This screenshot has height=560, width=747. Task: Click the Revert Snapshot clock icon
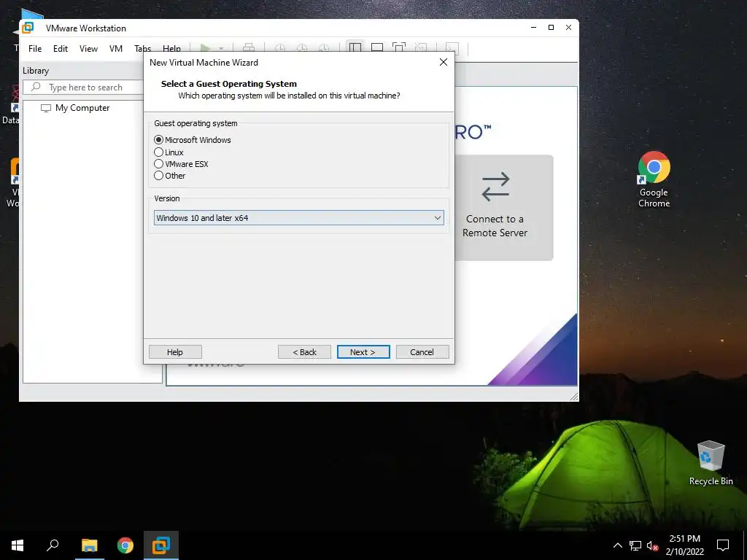(x=302, y=47)
